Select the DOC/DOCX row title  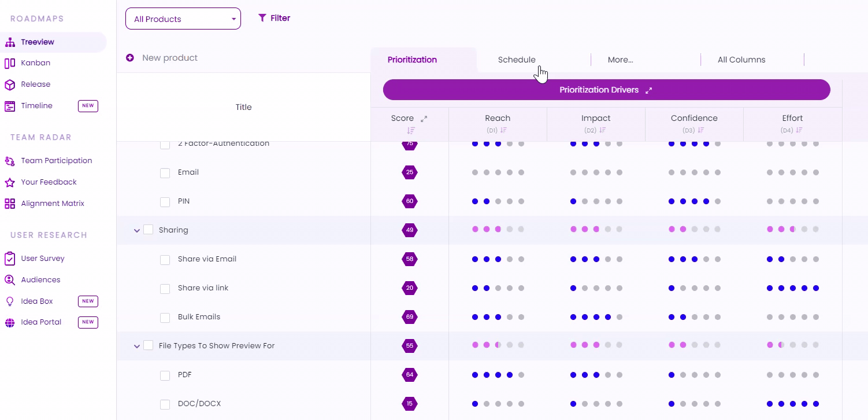199,404
